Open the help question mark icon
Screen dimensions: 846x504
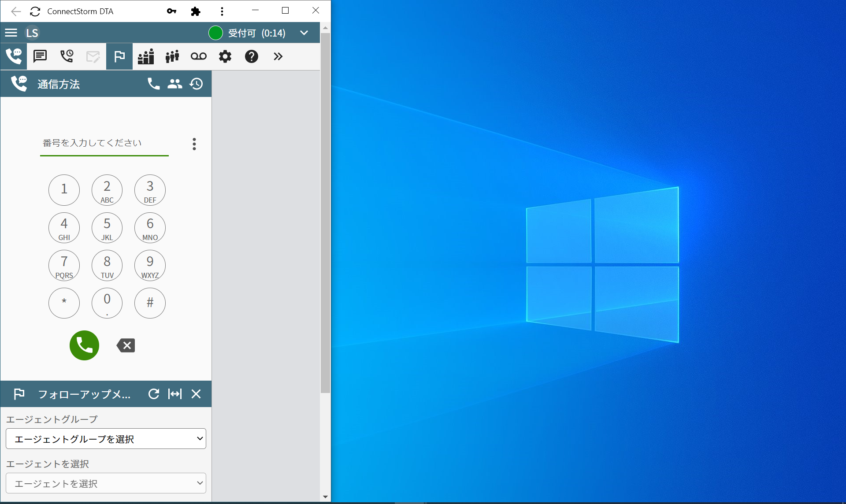click(252, 56)
